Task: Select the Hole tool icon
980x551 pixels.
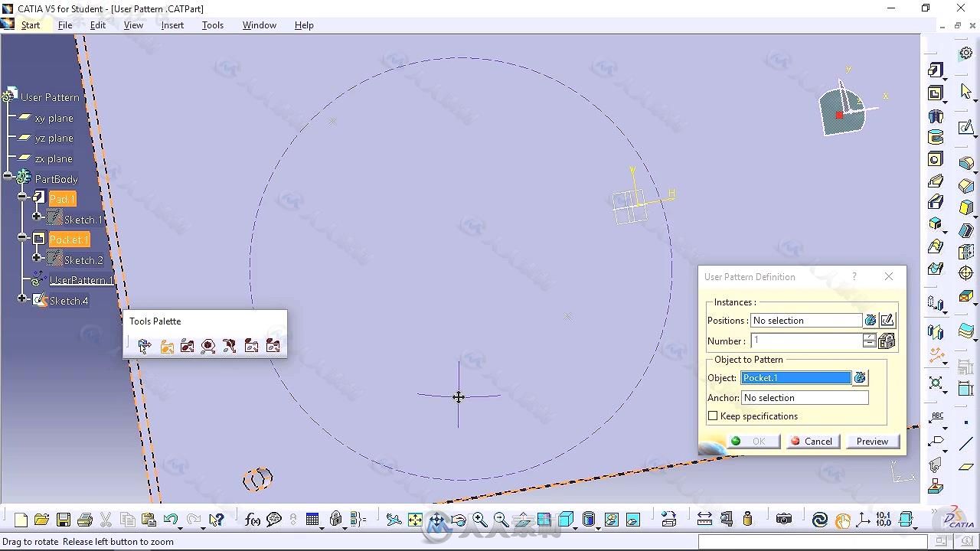Action: 935,159
